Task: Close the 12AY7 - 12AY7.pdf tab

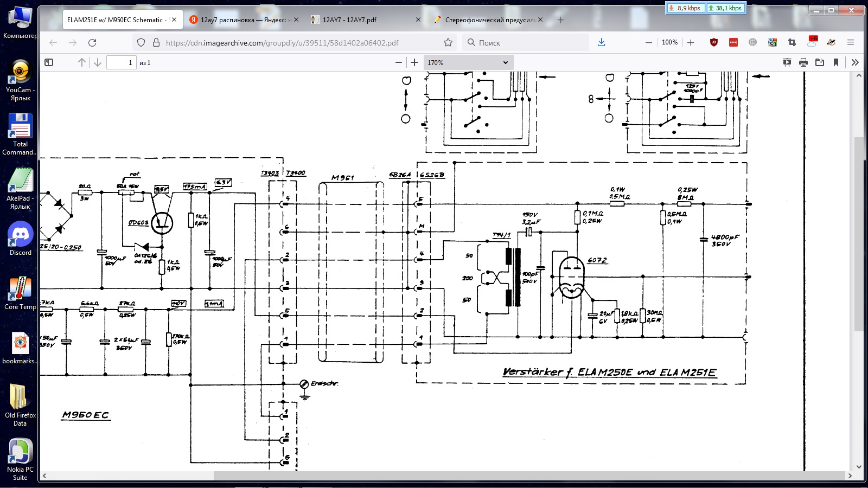Action: 418,20
